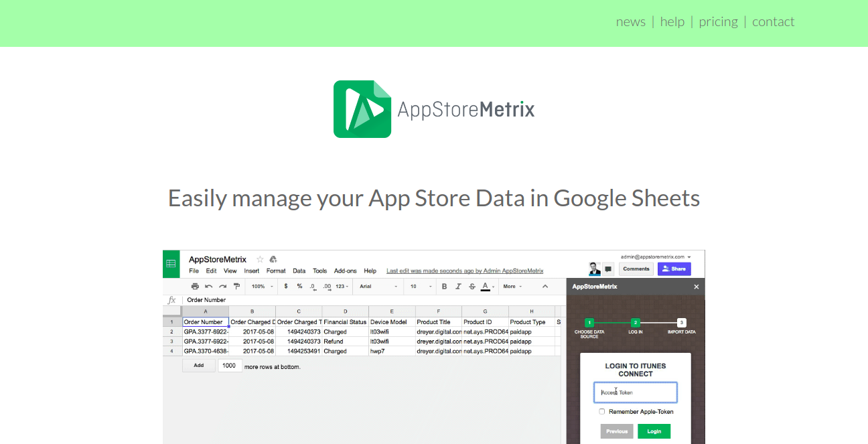Click the Access Token input field
The width and height of the screenshot is (868, 444).
[x=636, y=392]
